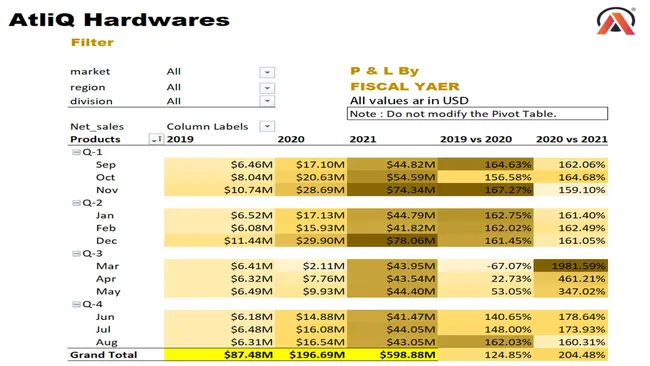Select the Aug row label
Viewport: 650px width, 366px height.
click(107, 342)
